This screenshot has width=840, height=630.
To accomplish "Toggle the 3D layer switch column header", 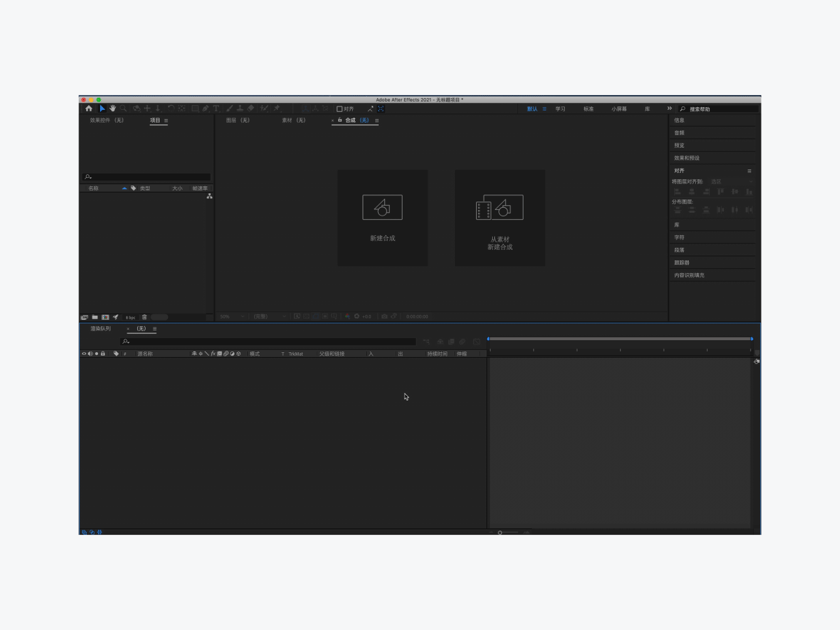I will coord(239,353).
